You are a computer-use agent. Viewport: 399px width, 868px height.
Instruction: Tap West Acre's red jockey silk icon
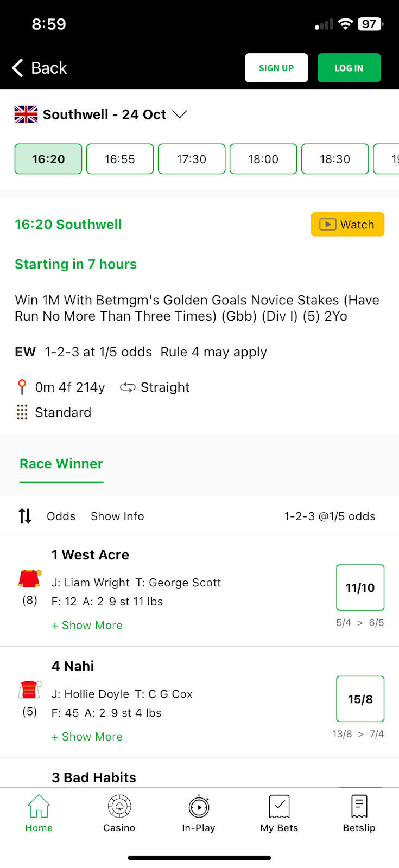pyautogui.click(x=30, y=579)
